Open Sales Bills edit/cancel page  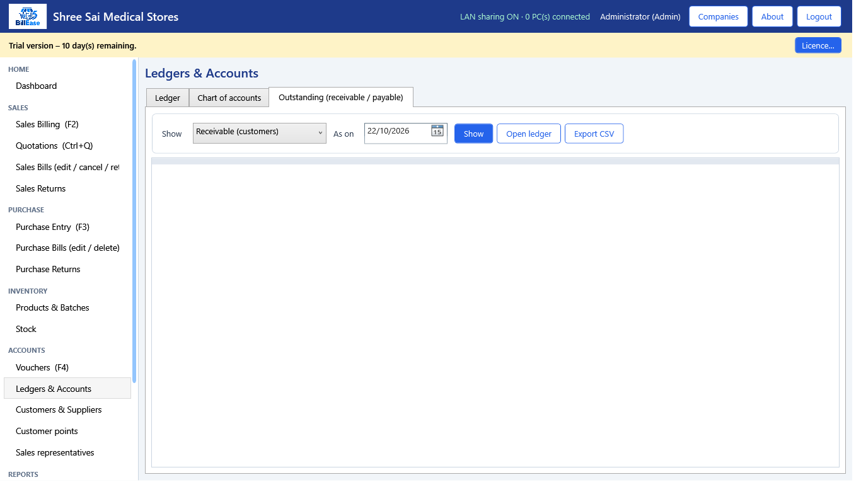tap(67, 167)
